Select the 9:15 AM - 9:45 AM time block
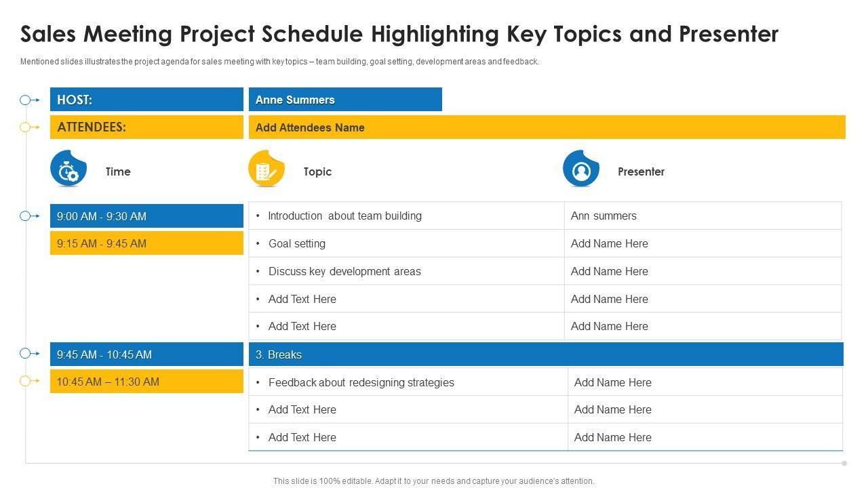868x488 pixels. (146, 243)
